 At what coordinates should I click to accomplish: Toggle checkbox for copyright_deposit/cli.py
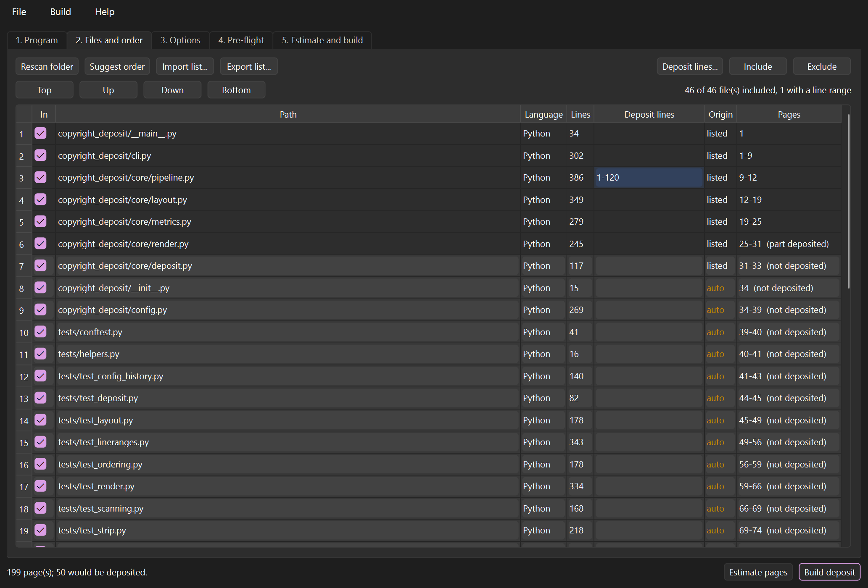click(40, 155)
